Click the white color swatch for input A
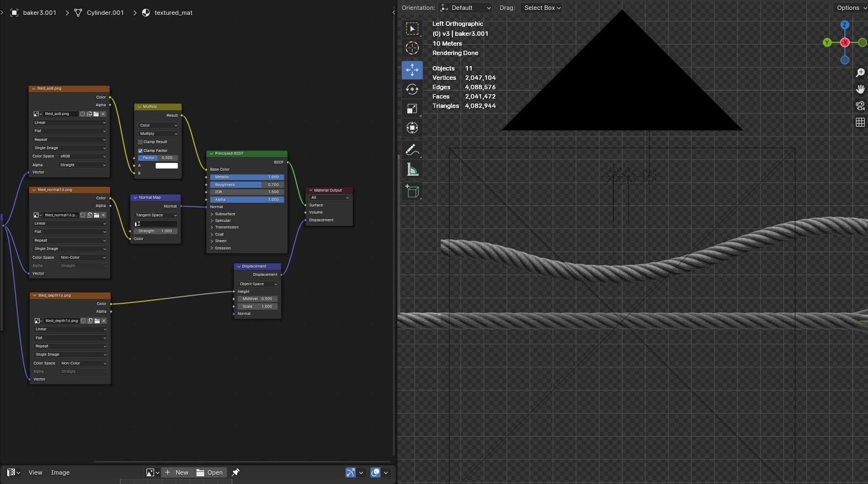This screenshot has width=868, height=484. coord(167,166)
